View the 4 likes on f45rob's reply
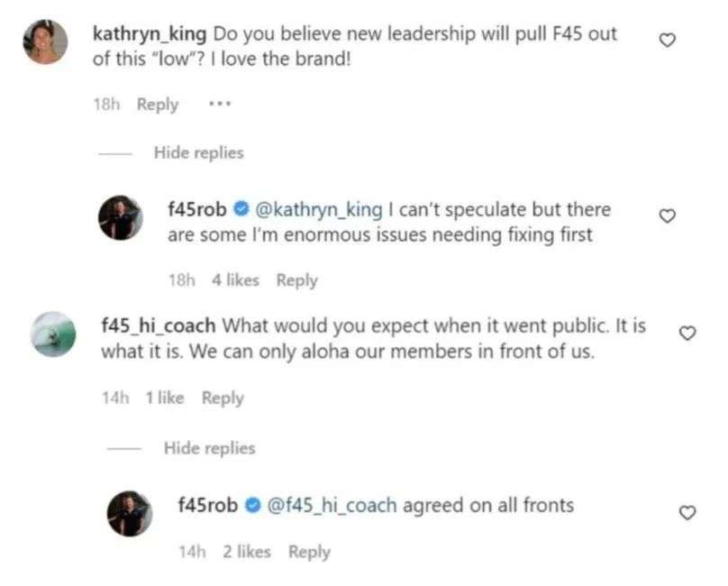728x586 pixels. pos(235,280)
